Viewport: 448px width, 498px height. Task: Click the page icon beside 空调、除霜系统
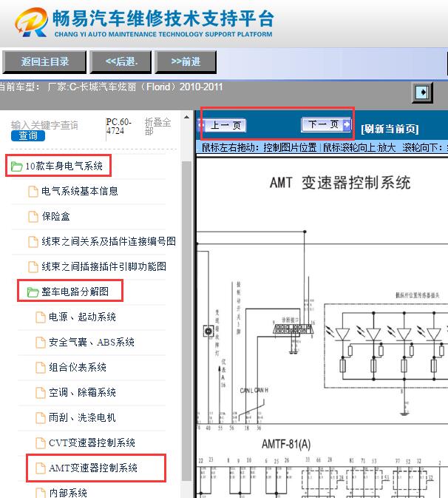(41, 392)
